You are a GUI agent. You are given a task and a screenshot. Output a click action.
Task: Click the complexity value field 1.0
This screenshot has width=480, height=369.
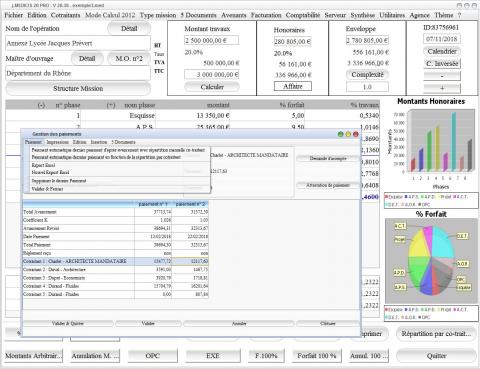pyautogui.click(x=367, y=87)
